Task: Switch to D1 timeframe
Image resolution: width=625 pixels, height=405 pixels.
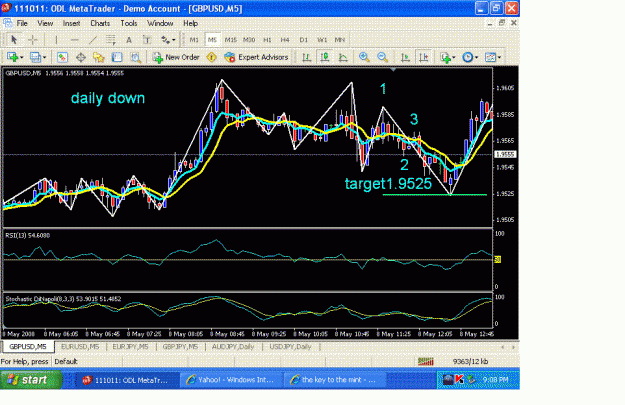Action: (x=304, y=39)
